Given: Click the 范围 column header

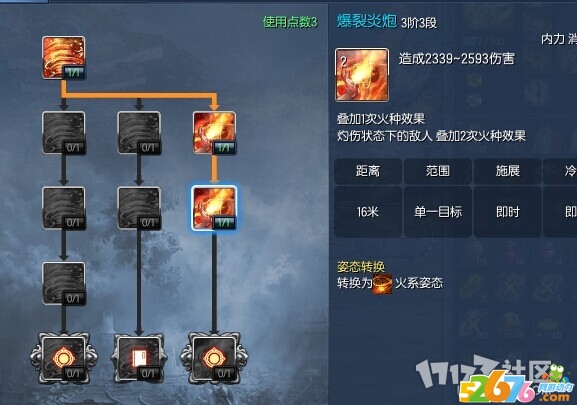Looking at the screenshot, I should (438, 171).
